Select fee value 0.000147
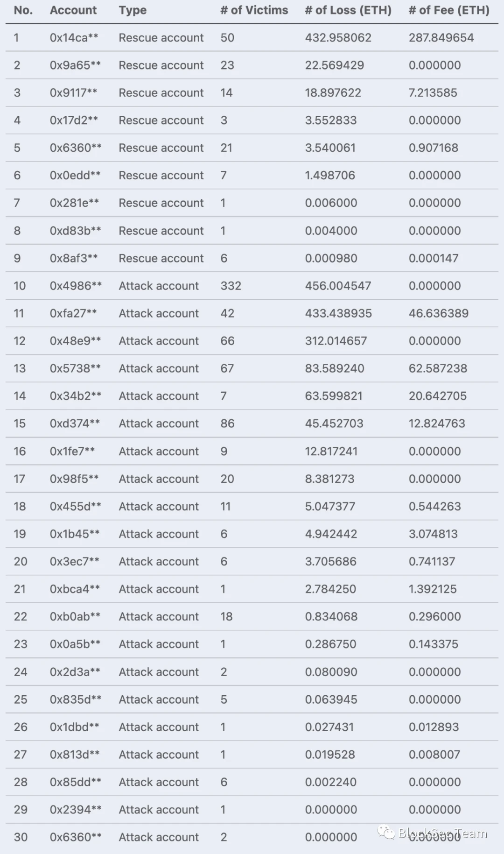 [434, 258]
